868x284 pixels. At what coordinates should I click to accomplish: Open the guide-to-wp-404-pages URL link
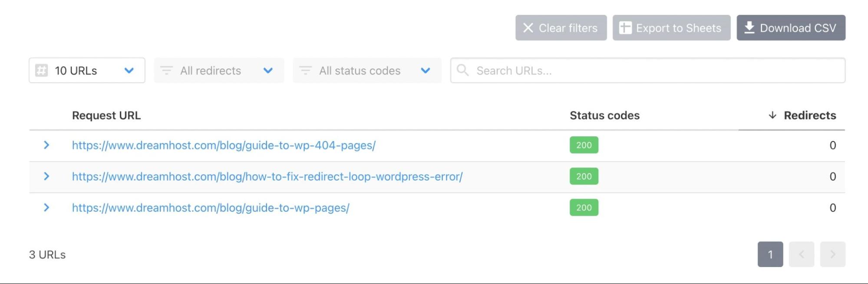pyautogui.click(x=224, y=145)
